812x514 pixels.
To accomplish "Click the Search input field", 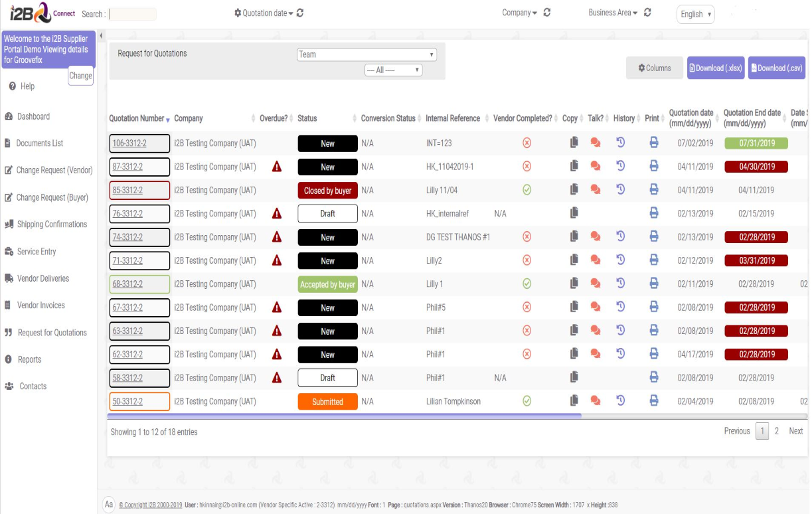I will (132, 14).
